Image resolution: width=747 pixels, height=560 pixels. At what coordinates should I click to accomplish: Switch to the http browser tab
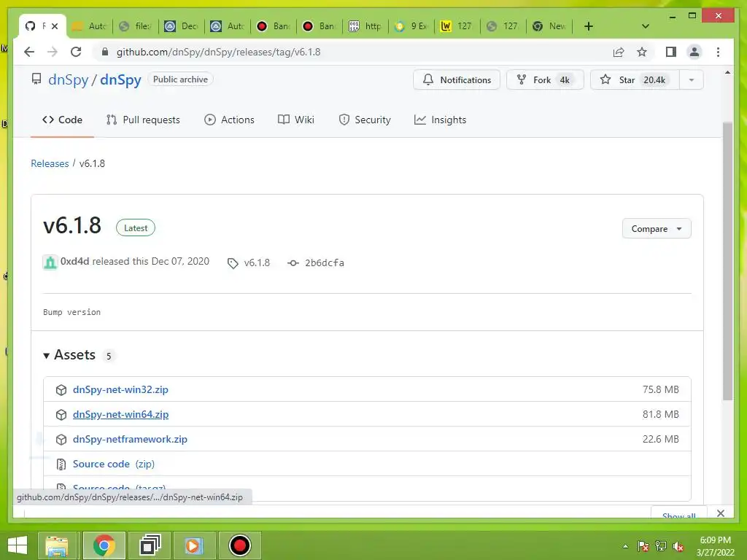pos(366,26)
